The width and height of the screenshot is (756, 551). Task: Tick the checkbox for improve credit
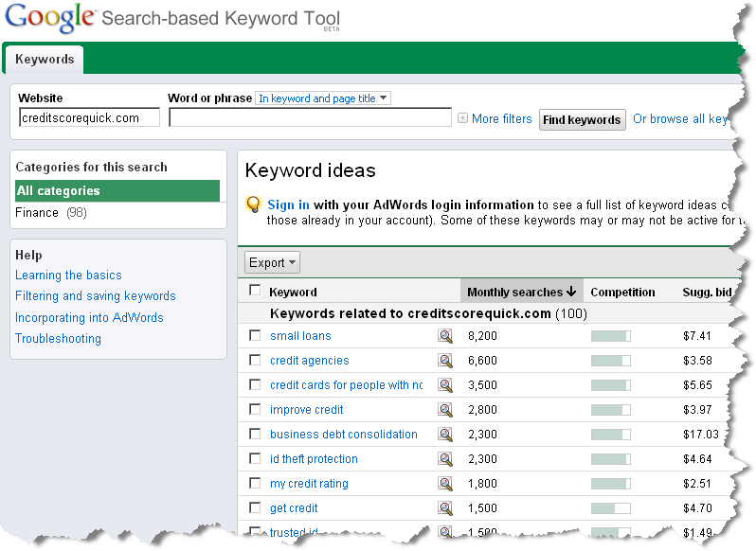255,409
